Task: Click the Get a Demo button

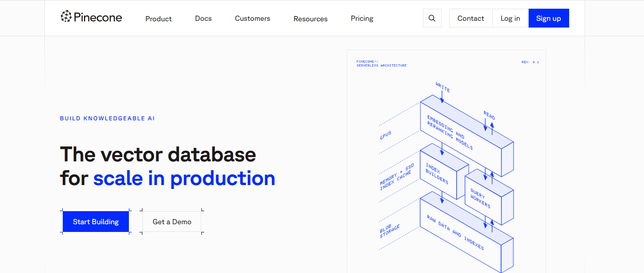Action: (x=172, y=222)
